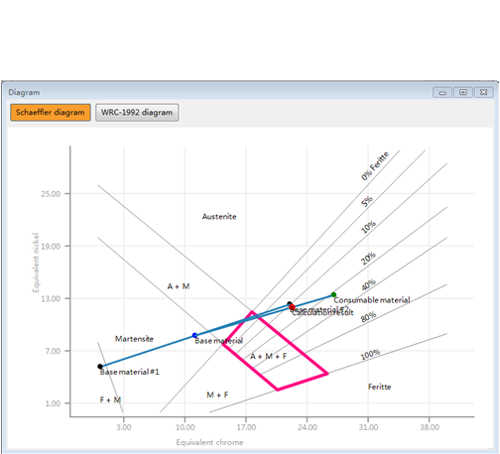Screen dimensions: 500x454
Task: Click the Equivalent chrome axis title
Action: point(210,442)
